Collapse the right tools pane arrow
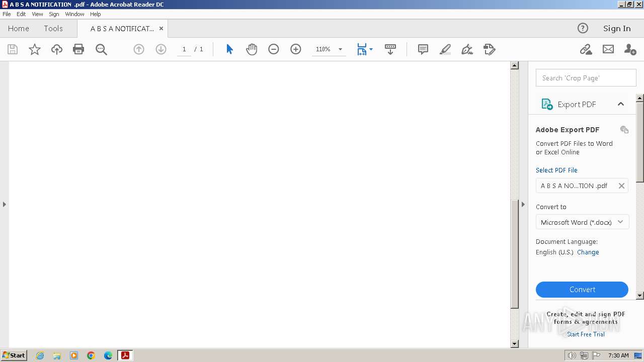 pos(523,204)
